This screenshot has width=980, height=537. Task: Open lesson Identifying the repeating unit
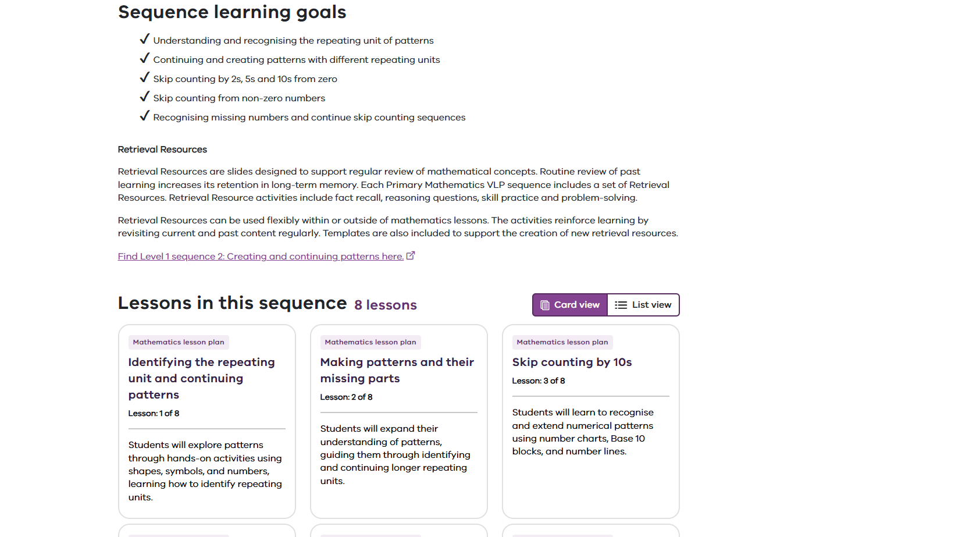[x=201, y=378]
